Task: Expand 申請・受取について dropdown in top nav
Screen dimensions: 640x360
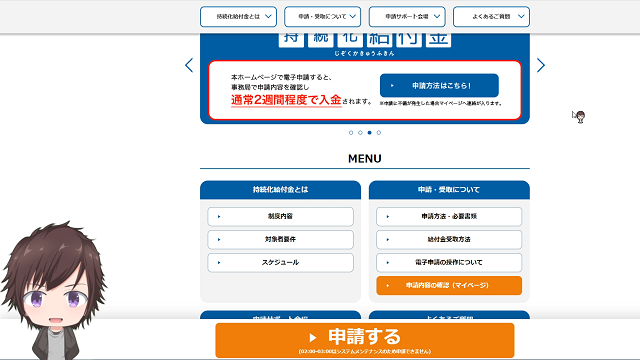Action: pyautogui.click(x=322, y=17)
